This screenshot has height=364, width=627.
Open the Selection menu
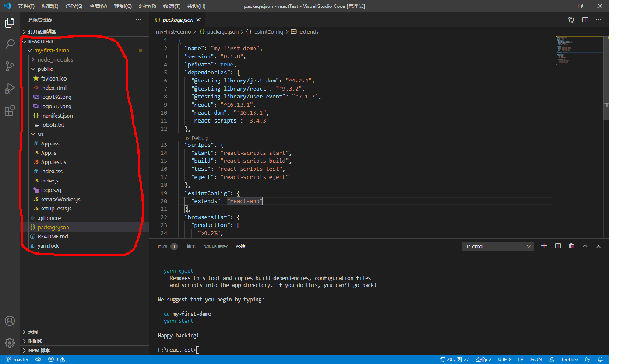point(74,6)
